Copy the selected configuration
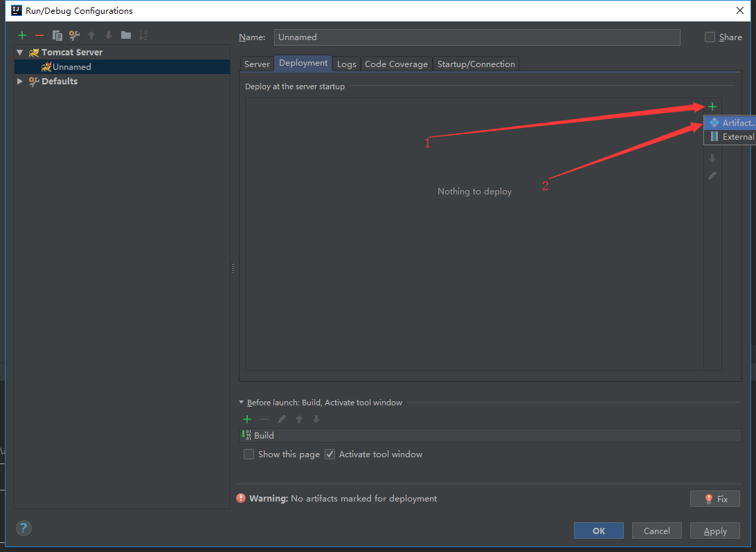The image size is (756, 552). [x=57, y=35]
